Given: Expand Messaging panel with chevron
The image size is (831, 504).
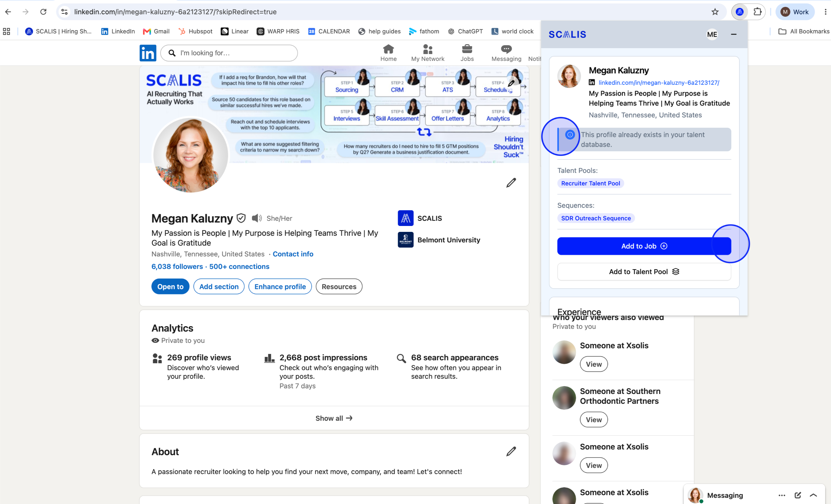Looking at the screenshot, I should [x=813, y=495].
